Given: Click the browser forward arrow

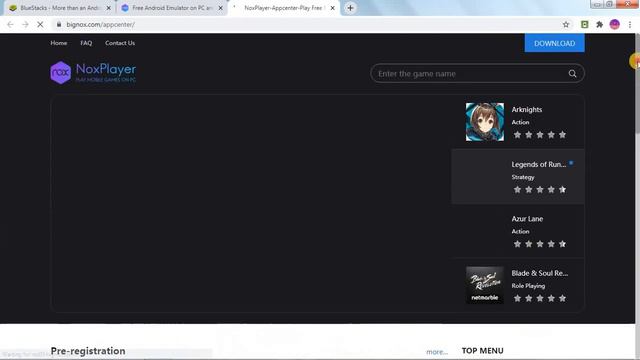Looking at the screenshot, I should [25, 24].
